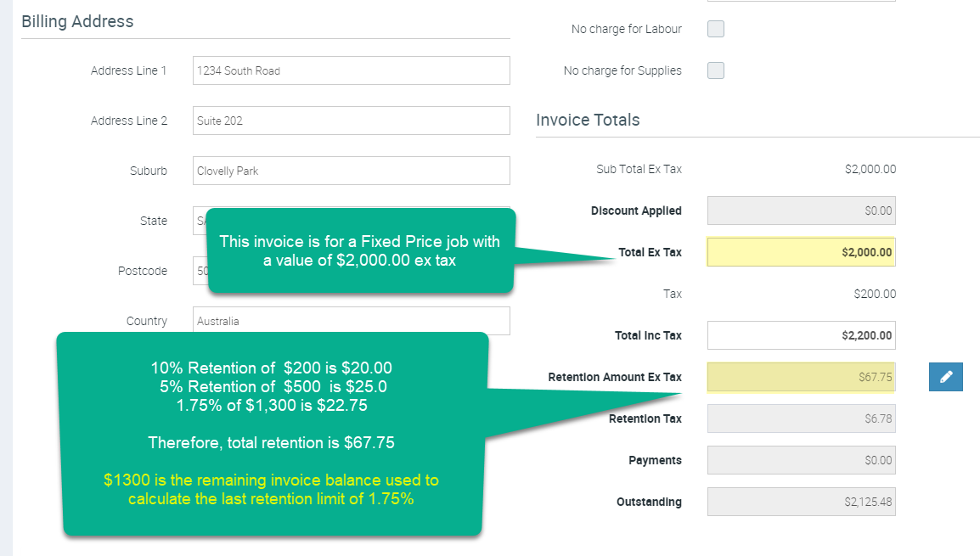This screenshot has height=556, width=980.
Task: Focus the Address Line 2 field with Suite 202
Action: coord(351,121)
